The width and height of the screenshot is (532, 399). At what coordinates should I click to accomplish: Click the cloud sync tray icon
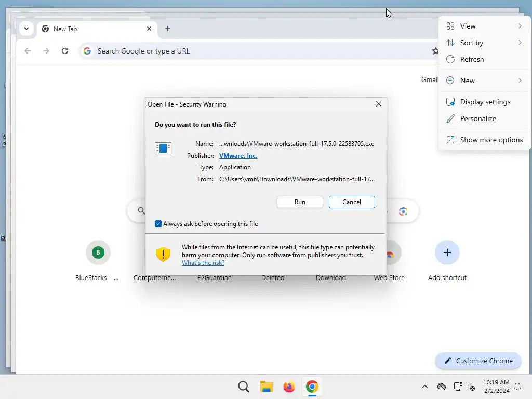(442, 387)
